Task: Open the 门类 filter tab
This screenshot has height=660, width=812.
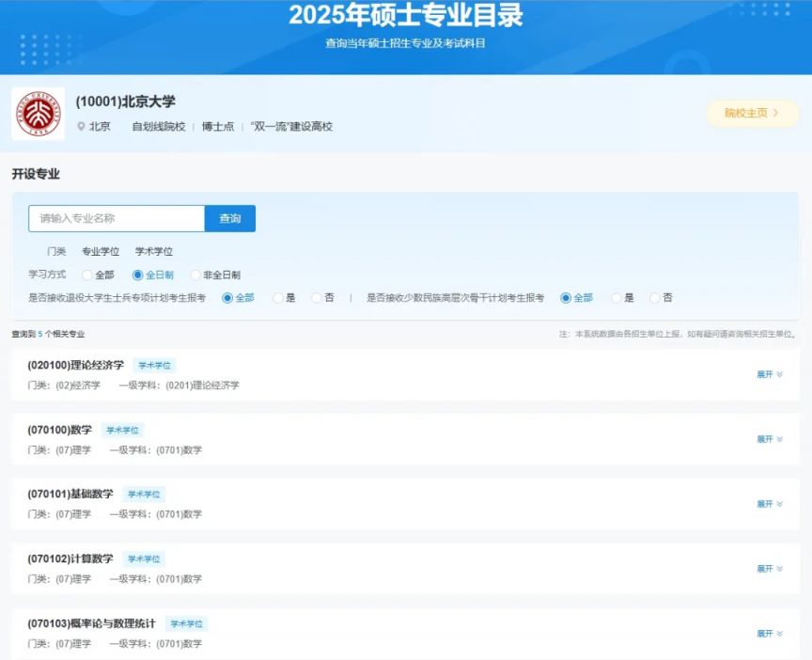Action: (56, 251)
